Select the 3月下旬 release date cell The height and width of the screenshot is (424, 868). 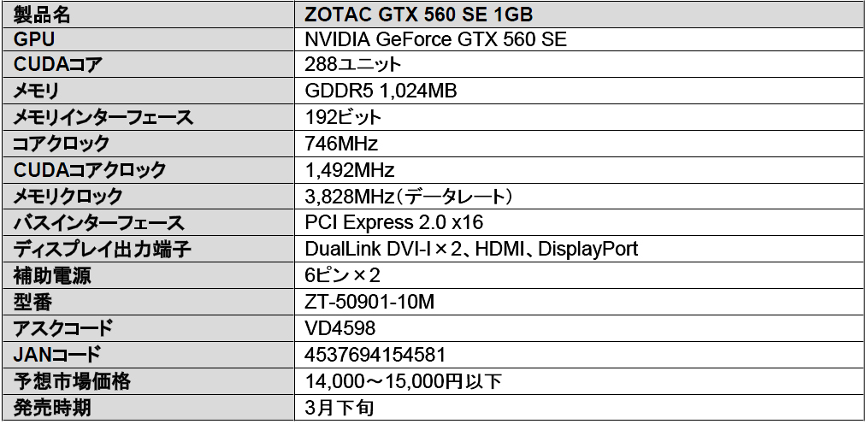click(x=340, y=408)
